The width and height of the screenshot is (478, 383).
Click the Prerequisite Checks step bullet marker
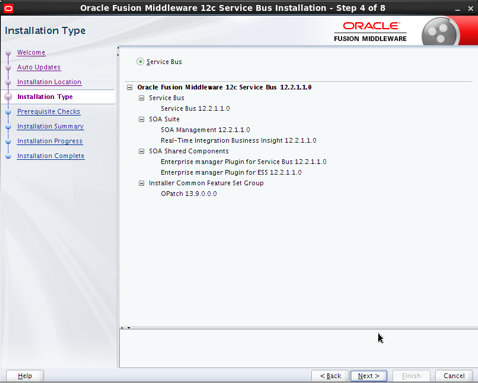point(8,112)
